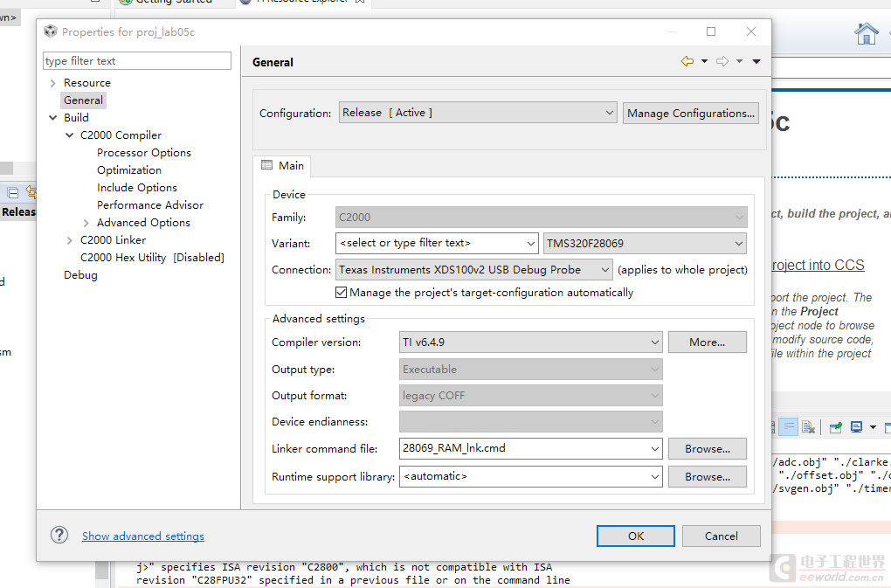Select Include Options tree item

click(137, 188)
